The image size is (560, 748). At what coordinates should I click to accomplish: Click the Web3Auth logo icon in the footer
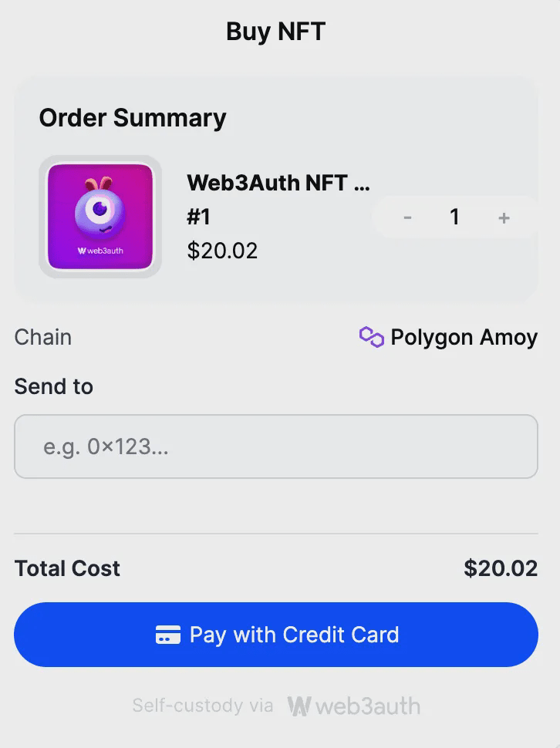coord(299,706)
